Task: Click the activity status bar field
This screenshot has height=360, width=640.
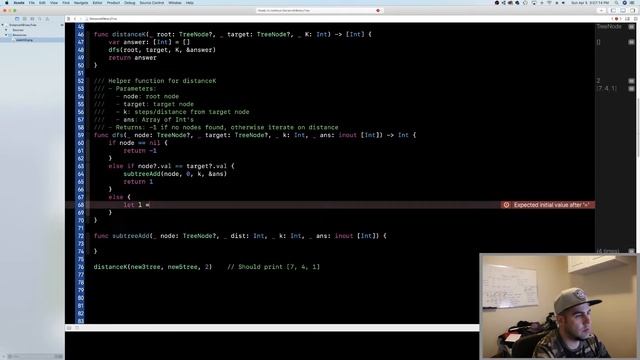Action: [x=320, y=11]
